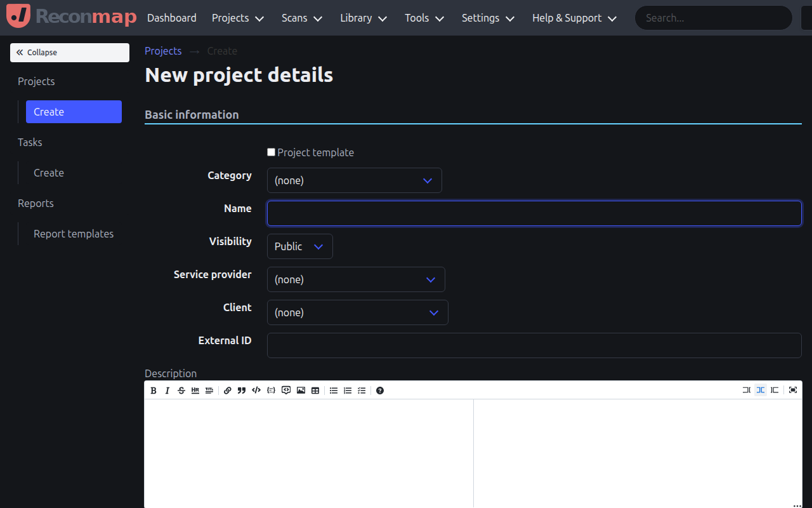Insert a horizontal rule using the HR icon

(x=195, y=390)
